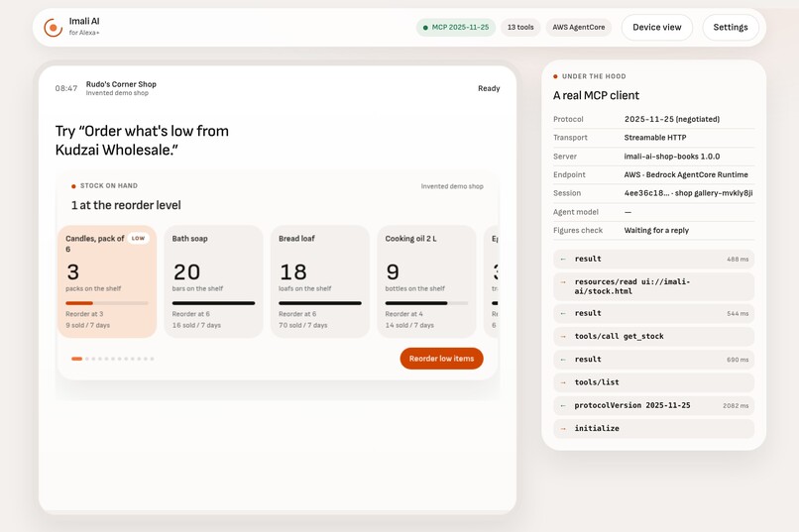Click the arrow icon beside initialize
This screenshot has width=799, height=532.
coord(563,429)
